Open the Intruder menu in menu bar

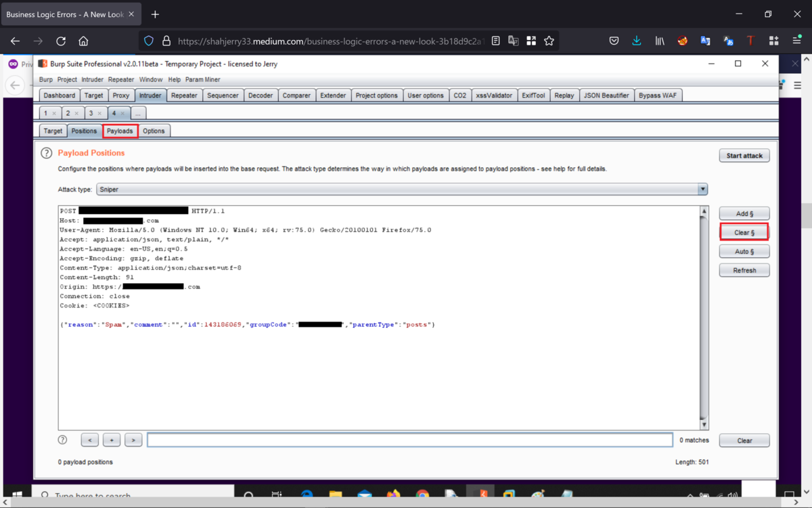93,79
